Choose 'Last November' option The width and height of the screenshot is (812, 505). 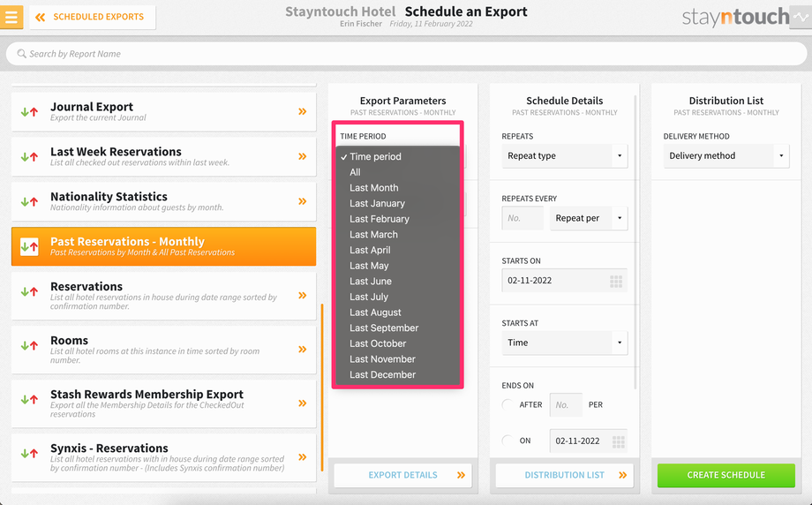pos(398,358)
